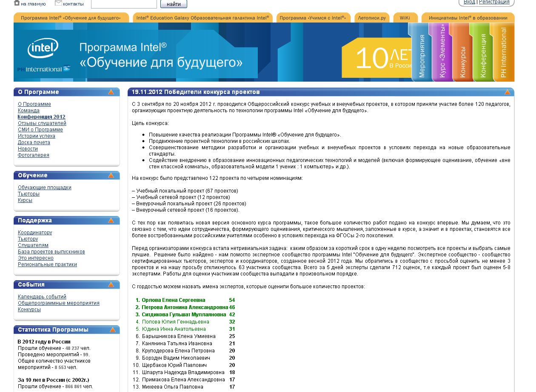Click expert name «Юдина Инна Анатольевна»
This screenshot has height=392, width=536.
tap(174, 329)
